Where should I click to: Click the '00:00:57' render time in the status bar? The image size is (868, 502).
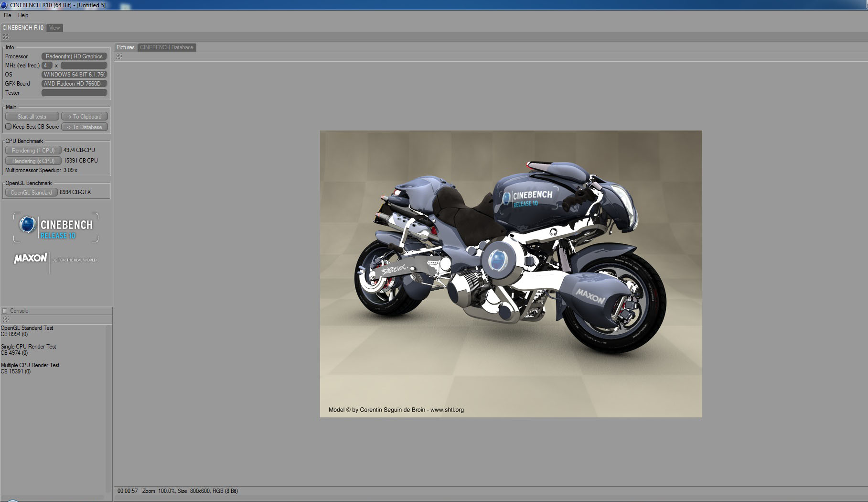[x=128, y=491]
